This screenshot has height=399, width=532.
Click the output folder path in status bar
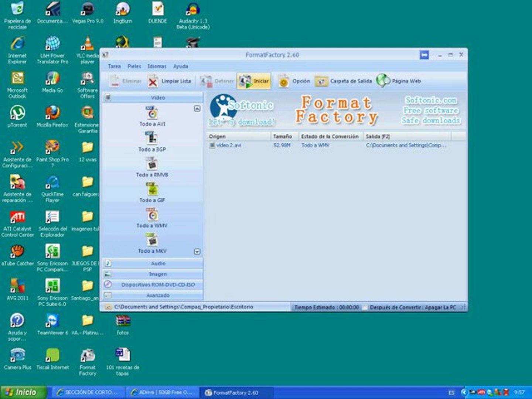coord(183,307)
